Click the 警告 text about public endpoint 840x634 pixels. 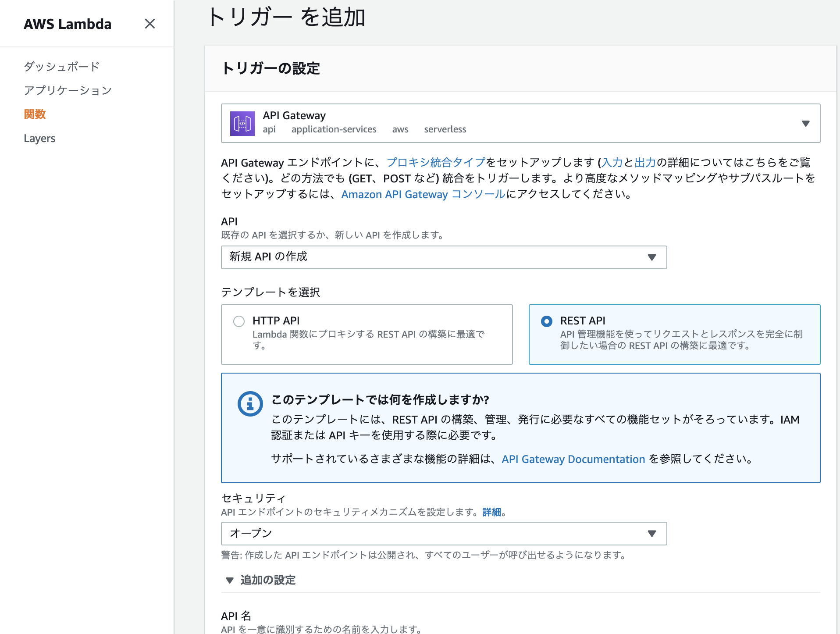coord(424,555)
